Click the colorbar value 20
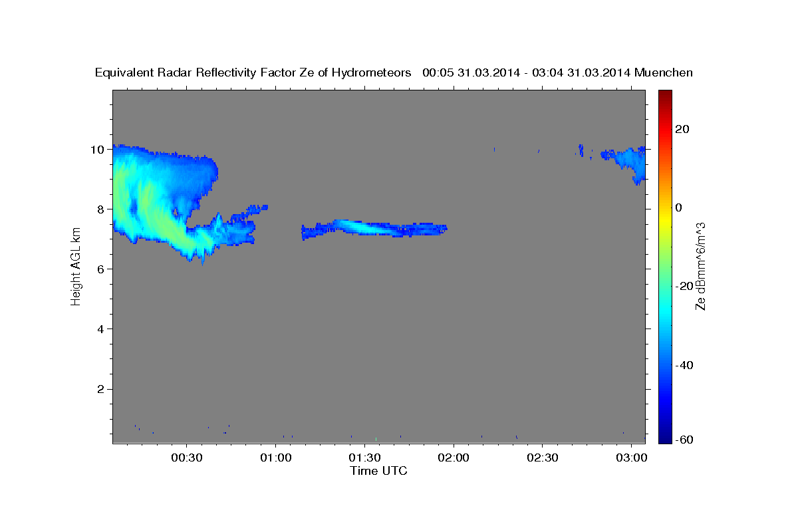Viewport: 798px width, 532px height. [x=684, y=129]
